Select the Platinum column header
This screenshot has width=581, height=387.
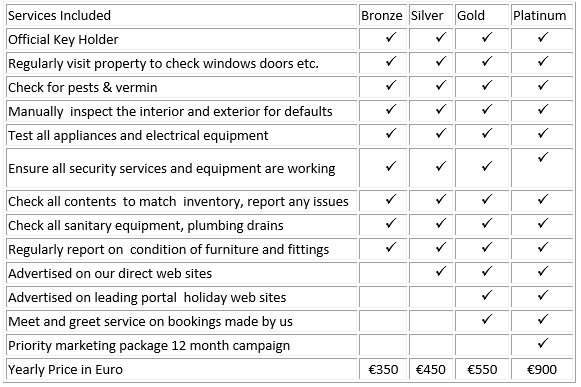tap(540, 15)
